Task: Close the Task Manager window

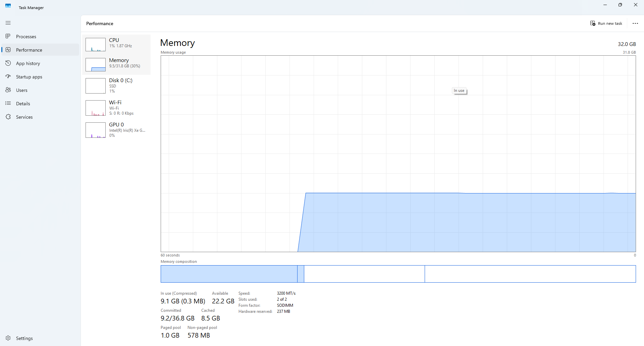Action: [x=636, y=5]
